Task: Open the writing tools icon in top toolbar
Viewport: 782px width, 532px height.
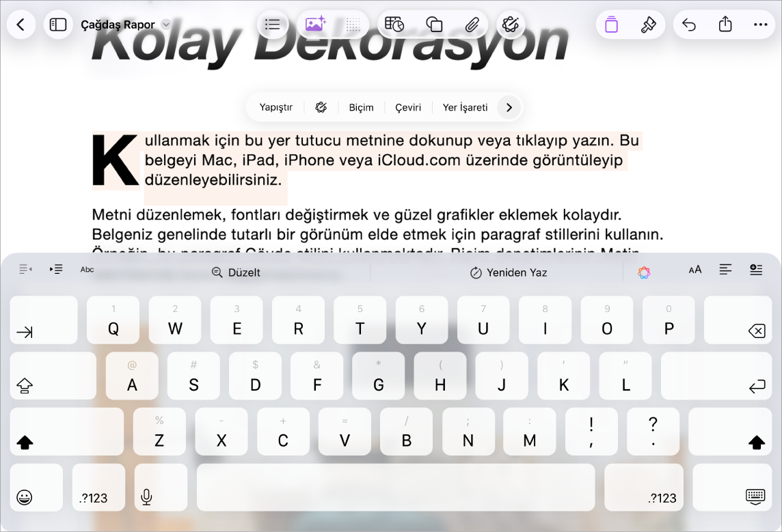Action: point(511,25)
